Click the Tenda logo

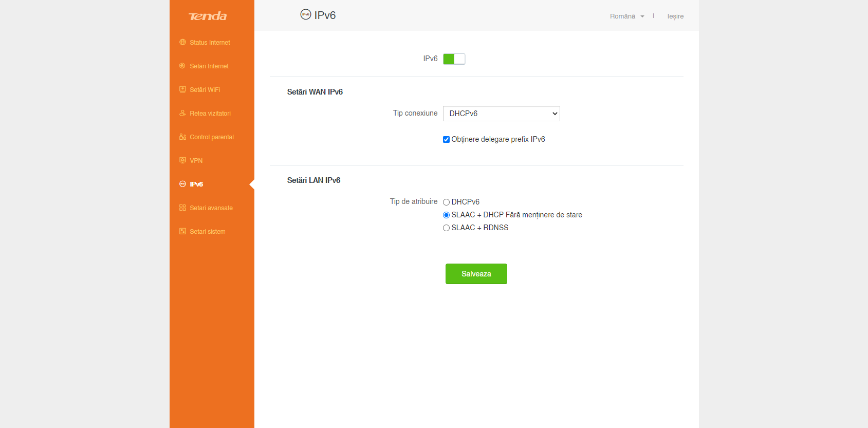[x=208, y=16]
